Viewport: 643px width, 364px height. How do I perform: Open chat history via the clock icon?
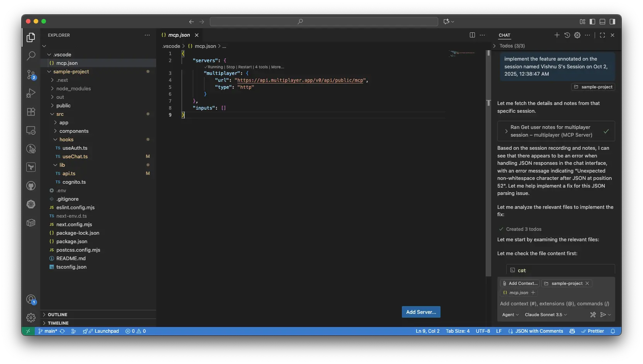(567, 35)
